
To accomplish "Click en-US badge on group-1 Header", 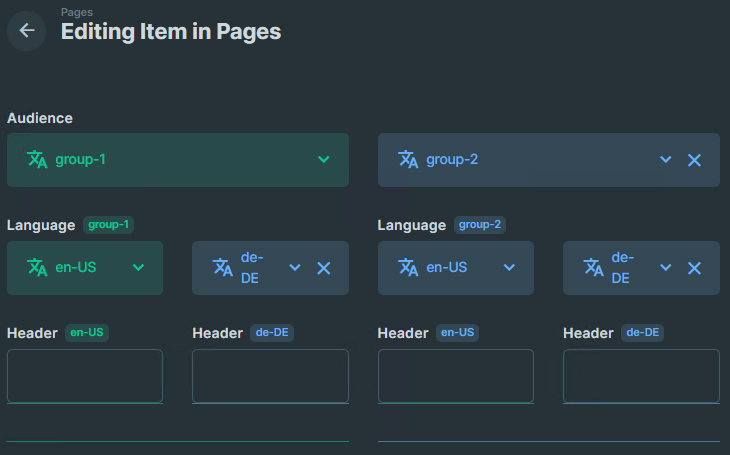I will click(x=87, y=333).
